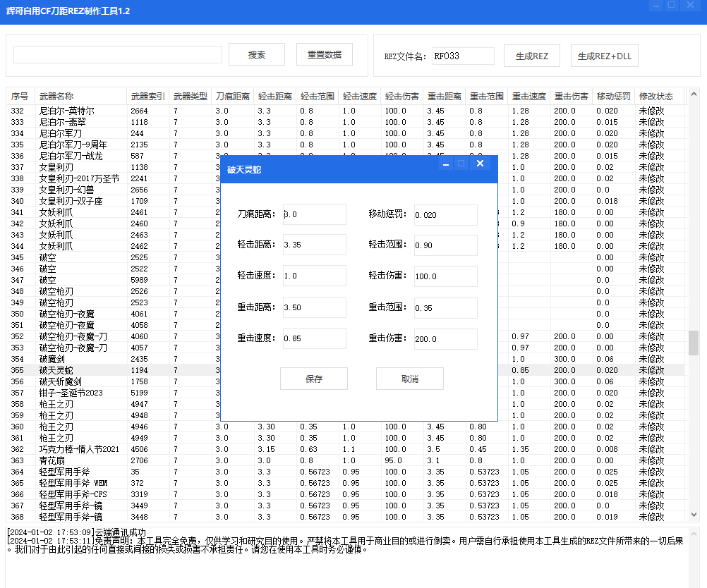
Task: Click the 修改状态 column header
Action: pos(656,96)
